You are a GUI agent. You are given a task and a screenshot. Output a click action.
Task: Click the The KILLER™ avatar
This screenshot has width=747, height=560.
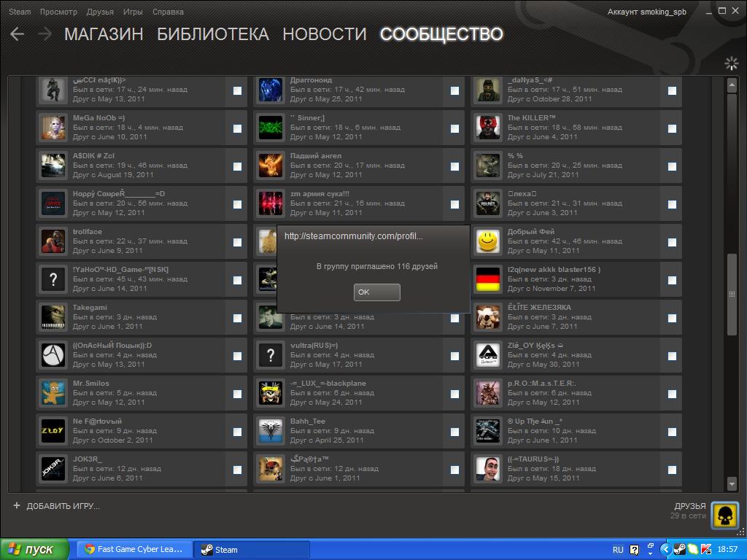(x=488, y=128)
